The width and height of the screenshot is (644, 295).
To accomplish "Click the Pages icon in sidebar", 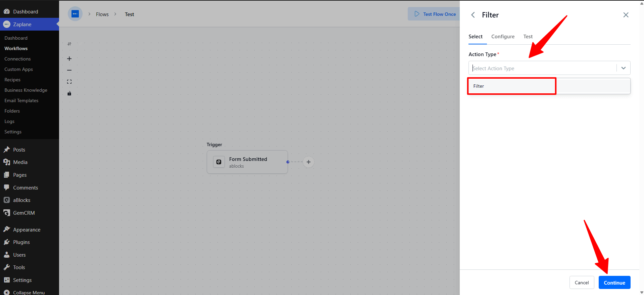I will pos(7,175).
